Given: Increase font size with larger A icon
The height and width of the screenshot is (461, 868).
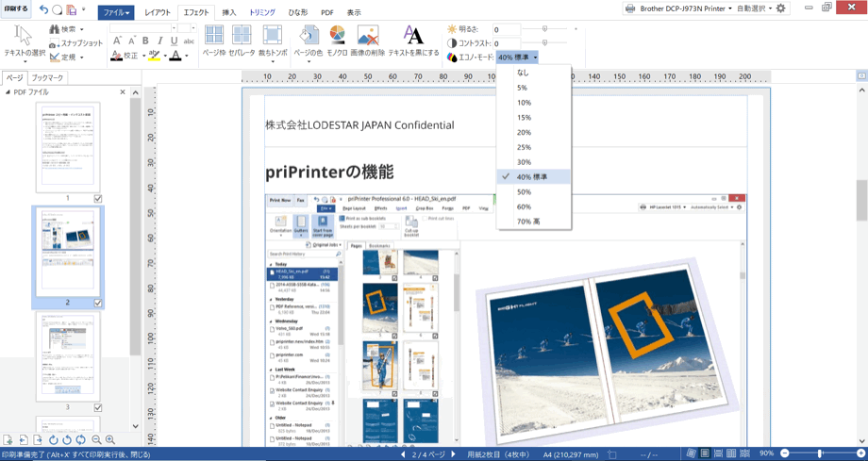Looking at the screenshot, I should (x=117, y=41).
